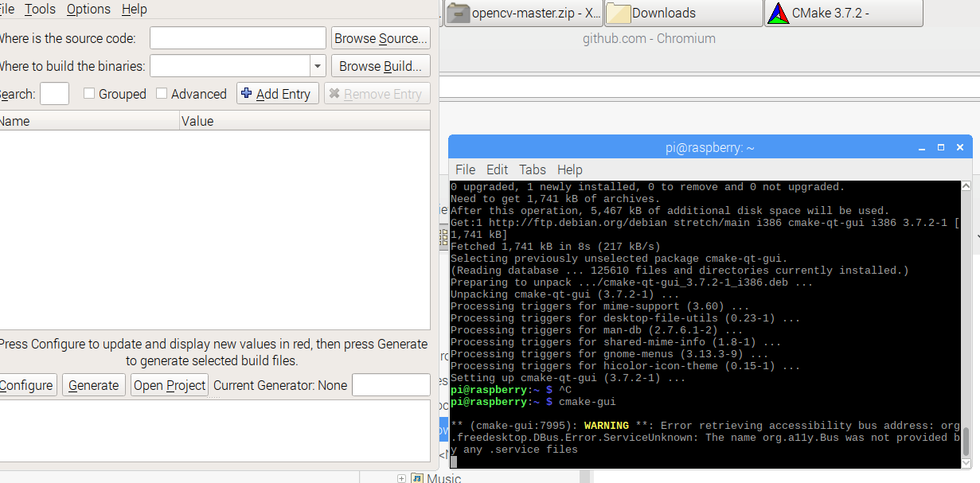Click the cmake-gui command in terminal
This screenshot has width=980, height=483.
click(x=587, y=402)
